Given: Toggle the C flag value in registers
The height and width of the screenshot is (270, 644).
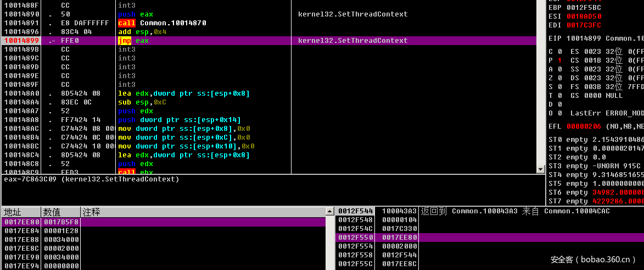Looking at the screenshot, I should click(x=559, y=52).
